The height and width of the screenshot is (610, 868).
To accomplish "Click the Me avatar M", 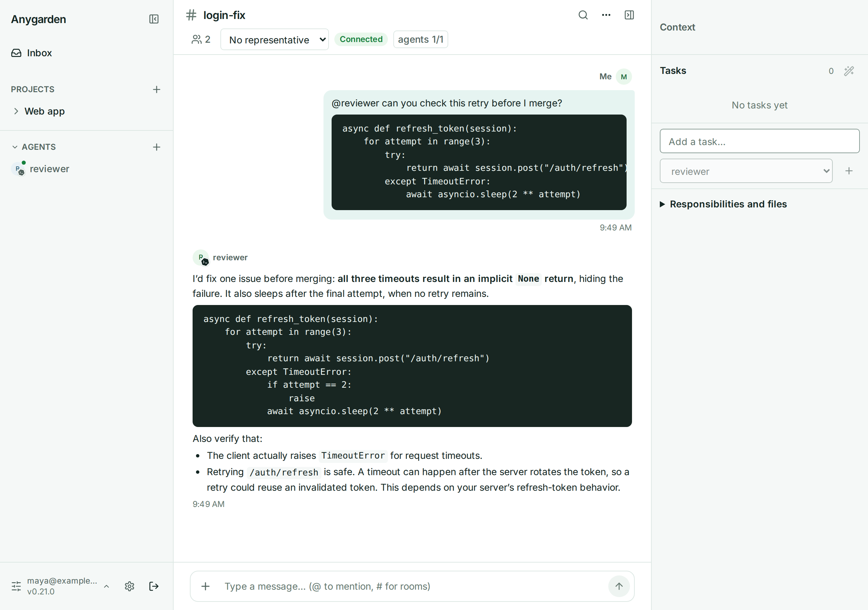I will pos(624,77).
